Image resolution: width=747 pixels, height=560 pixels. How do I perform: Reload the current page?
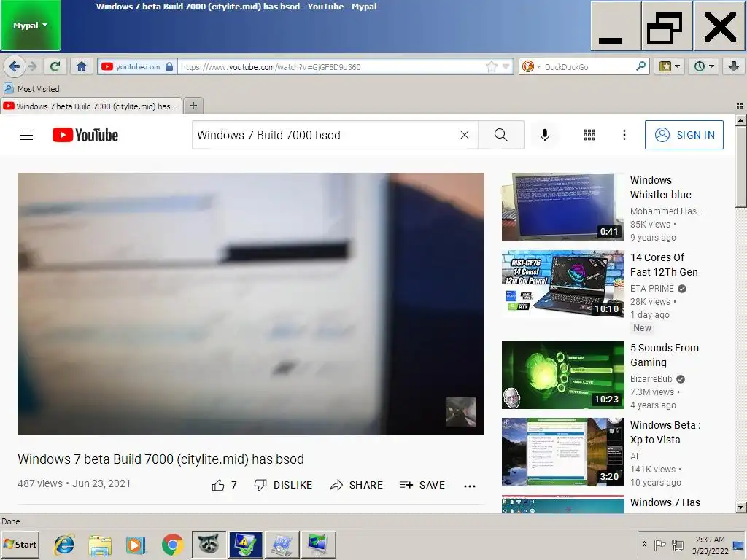tap(55, 66)
